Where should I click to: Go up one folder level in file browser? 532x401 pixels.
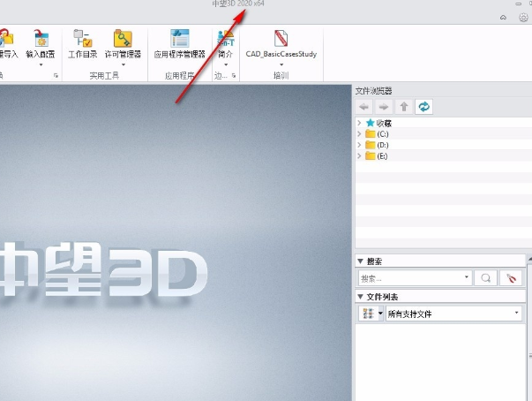point(404,106)
